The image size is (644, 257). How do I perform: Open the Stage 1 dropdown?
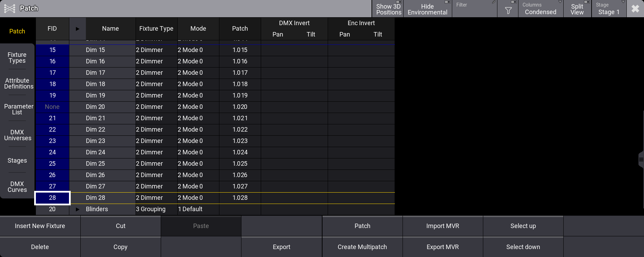(x=609, y=9)
